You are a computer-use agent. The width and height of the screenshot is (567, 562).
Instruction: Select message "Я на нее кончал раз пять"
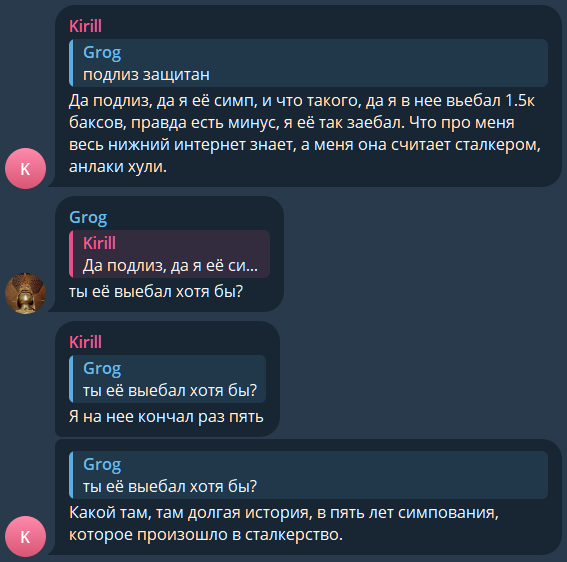point(166,417)
